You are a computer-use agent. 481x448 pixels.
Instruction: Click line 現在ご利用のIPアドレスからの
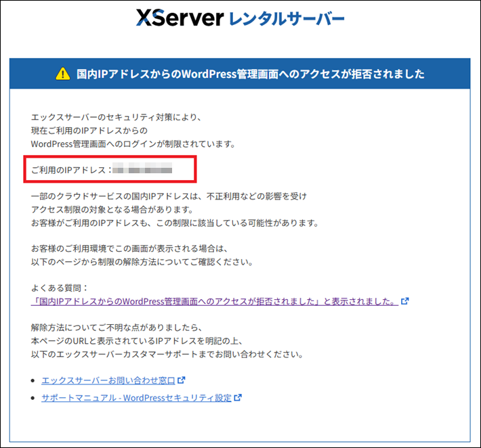click(x=89, y=131)
